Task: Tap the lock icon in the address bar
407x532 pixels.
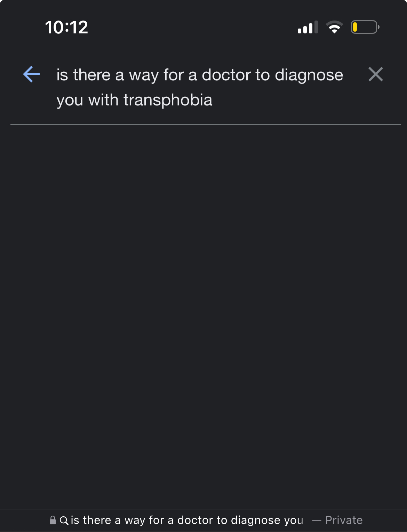Action: pyautogui.click(x=53, y=520)
